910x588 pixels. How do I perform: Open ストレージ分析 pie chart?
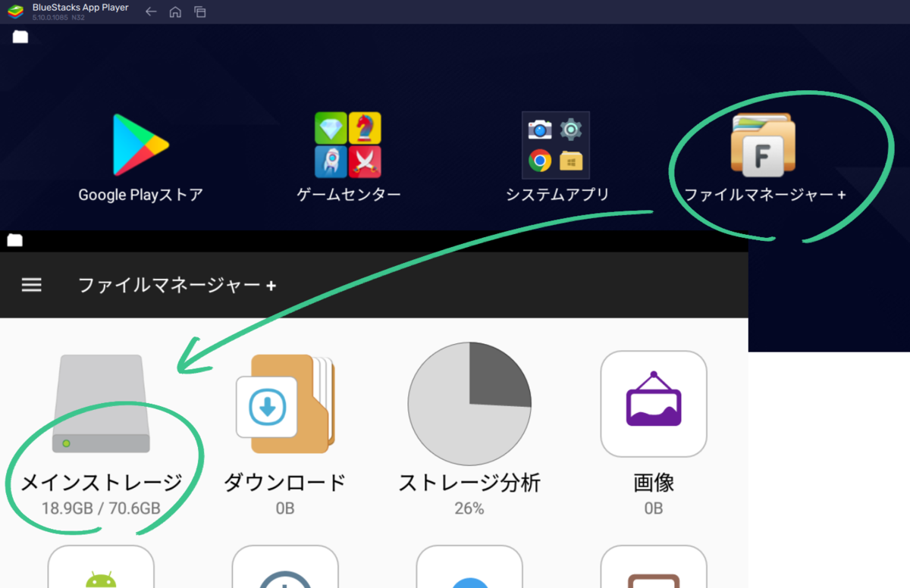[x=469, y=403]
